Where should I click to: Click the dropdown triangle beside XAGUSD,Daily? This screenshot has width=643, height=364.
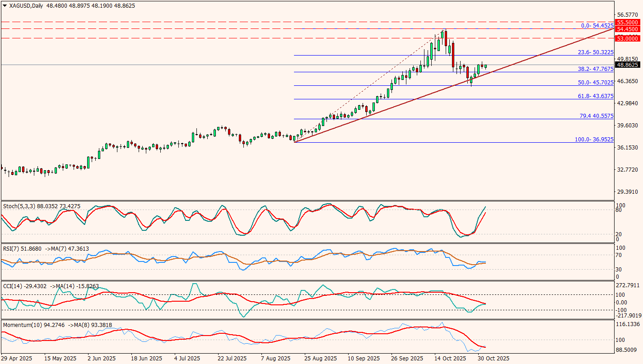click(5, 6)
